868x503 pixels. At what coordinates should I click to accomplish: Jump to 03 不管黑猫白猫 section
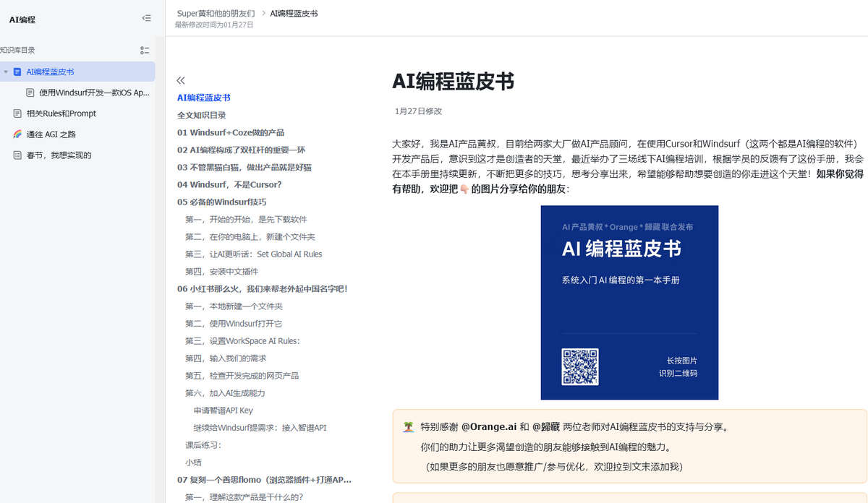(244, 167)
